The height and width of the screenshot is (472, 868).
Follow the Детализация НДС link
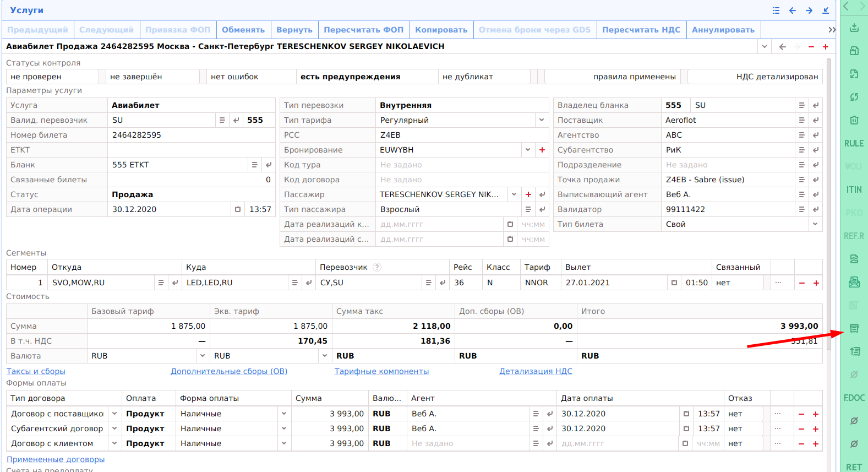coord(536,371)
